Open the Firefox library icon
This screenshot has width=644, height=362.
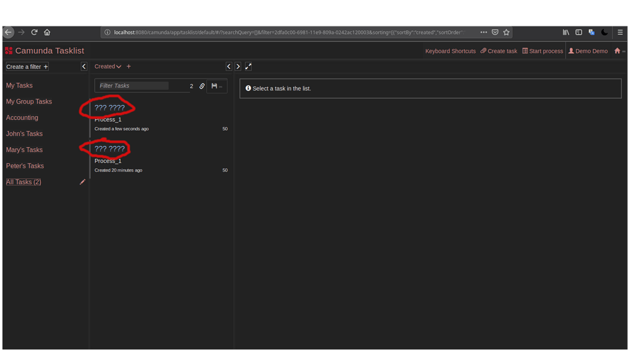coord(566,32)
